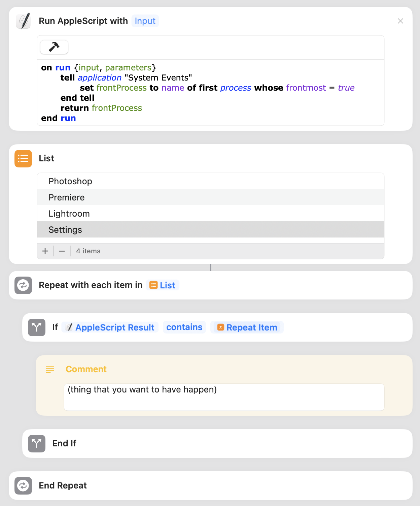Choose the Repeat Item variable token
Viewport: 420px width, 506px height.
[247, 327]
